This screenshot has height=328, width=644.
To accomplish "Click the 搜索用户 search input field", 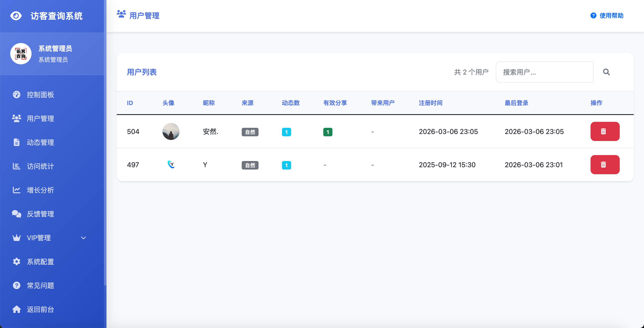I will (544, 72).
